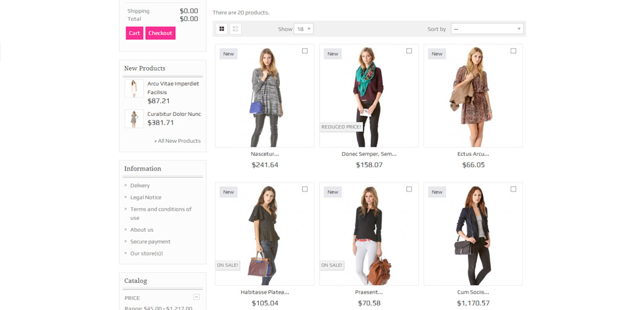The height and width of the screenshot is (310, 644).
Task: Click the Donec Semper, Sem... product title
Action: click(x=369, y=154)
